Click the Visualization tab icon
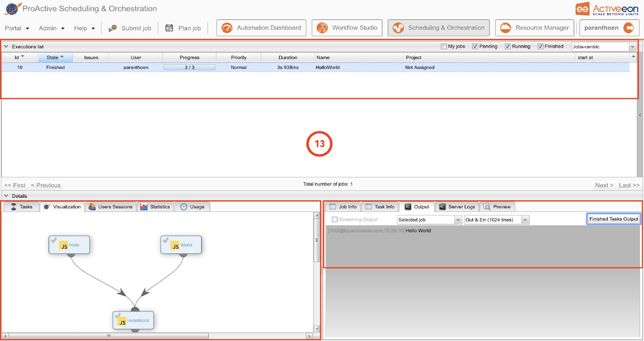The height and width of the screenshot is (341, 644). click(x=47, y=207)
